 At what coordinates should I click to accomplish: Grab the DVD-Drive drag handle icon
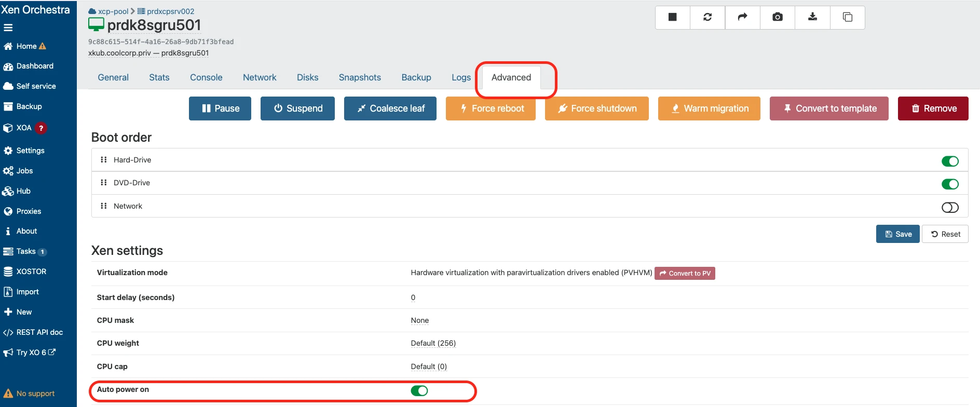104,183
